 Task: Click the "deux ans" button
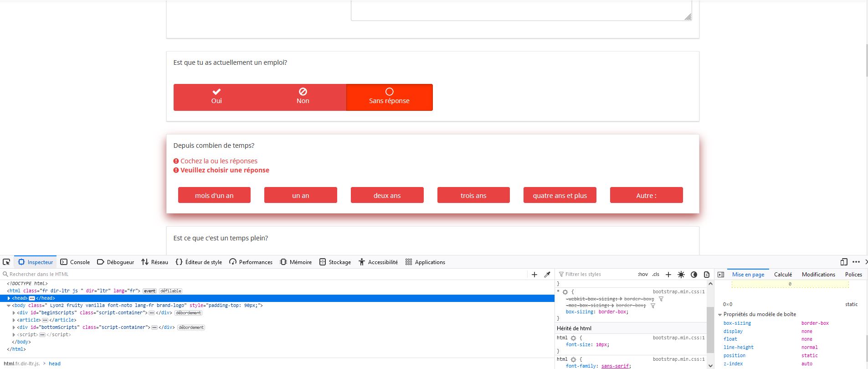pos(387,195)
